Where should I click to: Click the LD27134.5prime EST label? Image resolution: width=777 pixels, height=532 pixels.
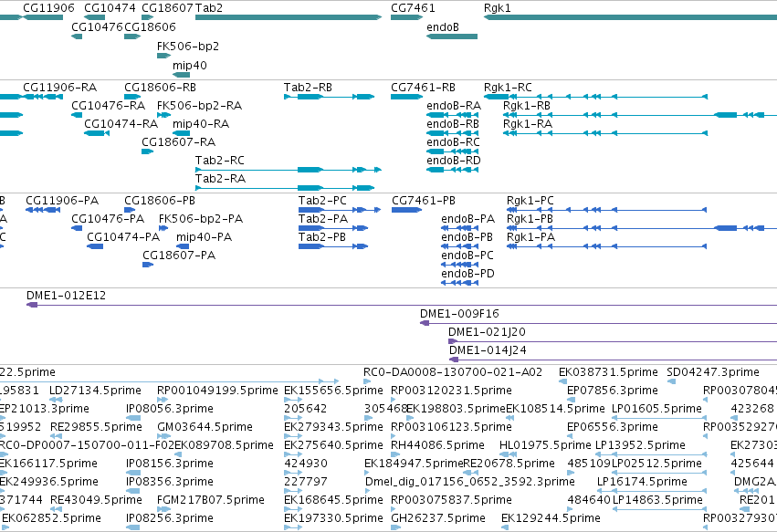(x=95, y=391)
